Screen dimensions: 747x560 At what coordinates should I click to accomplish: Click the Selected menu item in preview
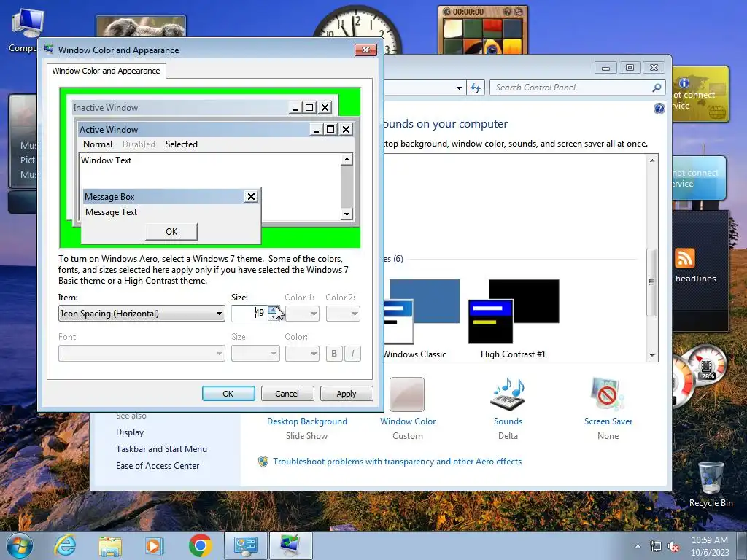182,144
